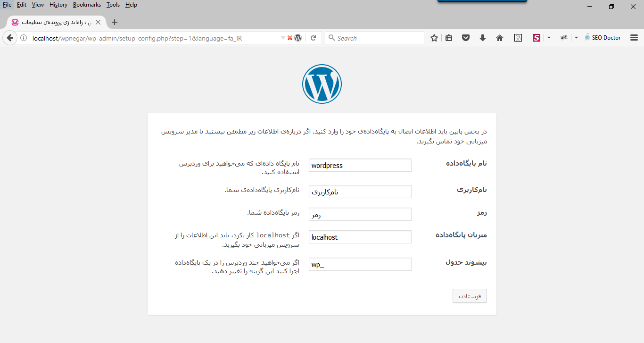The width and height of the screenshot is (644, 343).
Task: Select the WordPress setup configuration tab
Action: click(56, 22)
